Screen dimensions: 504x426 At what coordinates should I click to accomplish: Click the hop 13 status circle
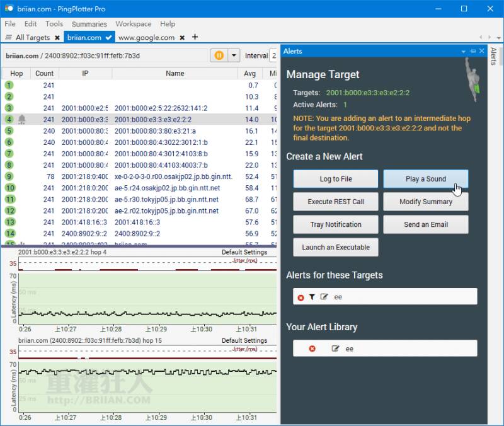(x=10, y=222)
